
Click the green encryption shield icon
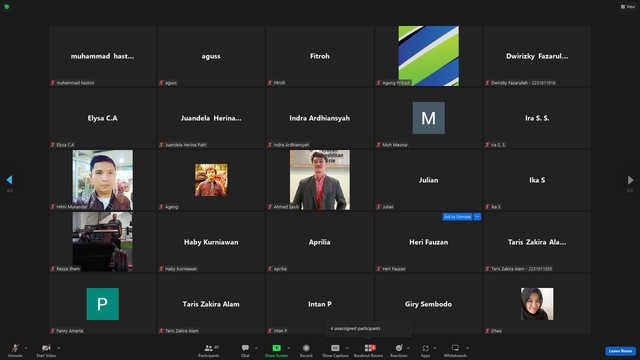point(7,7)
